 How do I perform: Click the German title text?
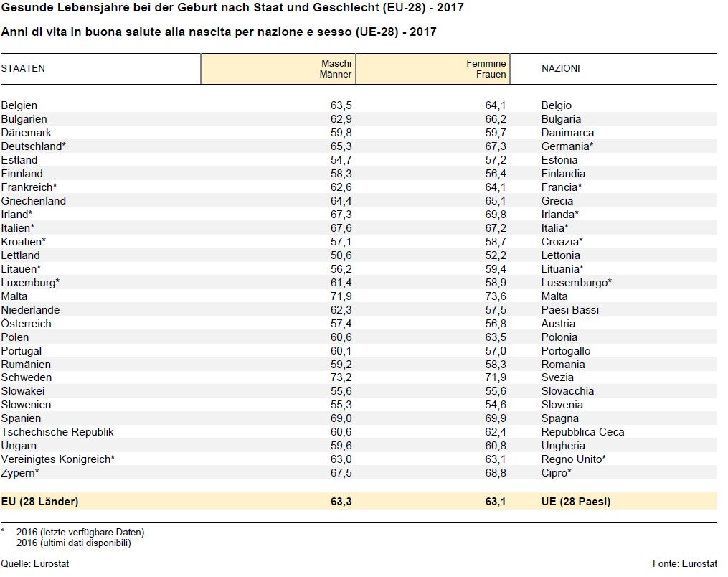[x=232, y=9]
